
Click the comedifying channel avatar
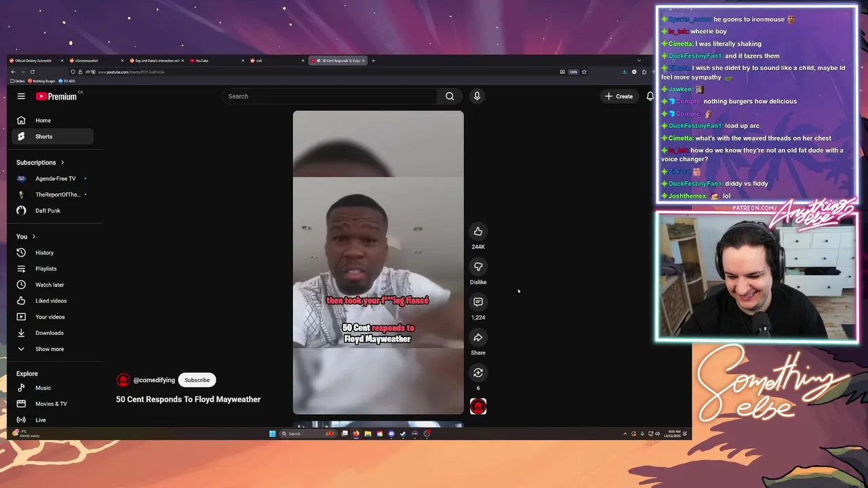coord(123,380)
